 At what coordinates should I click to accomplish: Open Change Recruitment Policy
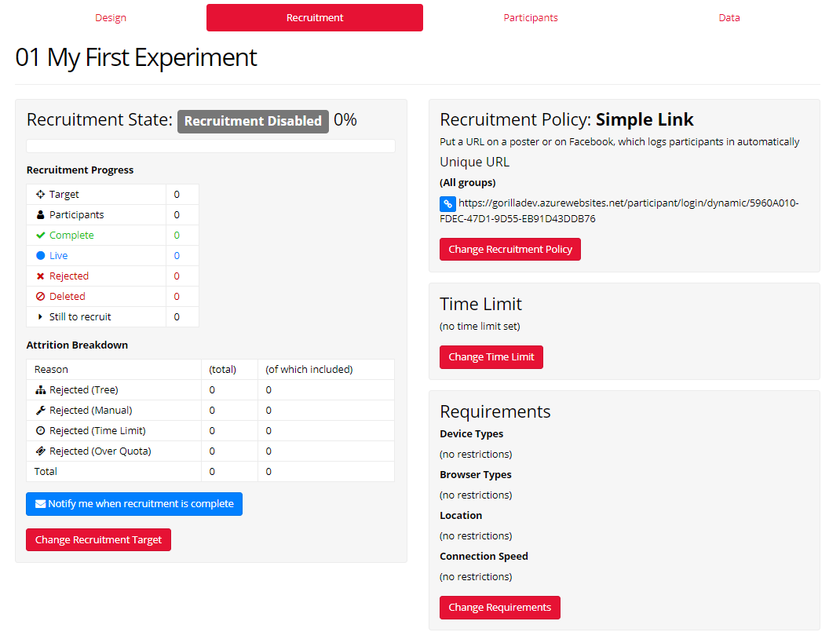click(509, 250)
